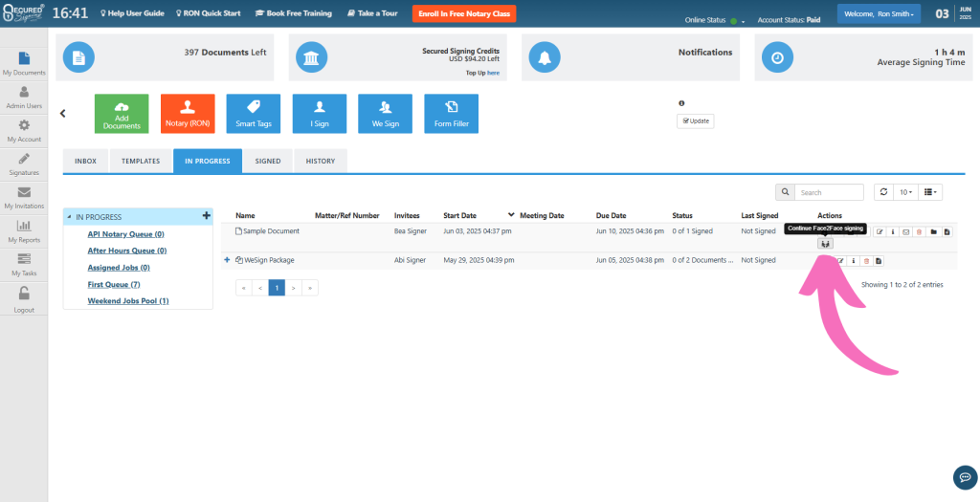
Task: Open the Welcome, Ron Smith menu
Action: tap(878, 14)
